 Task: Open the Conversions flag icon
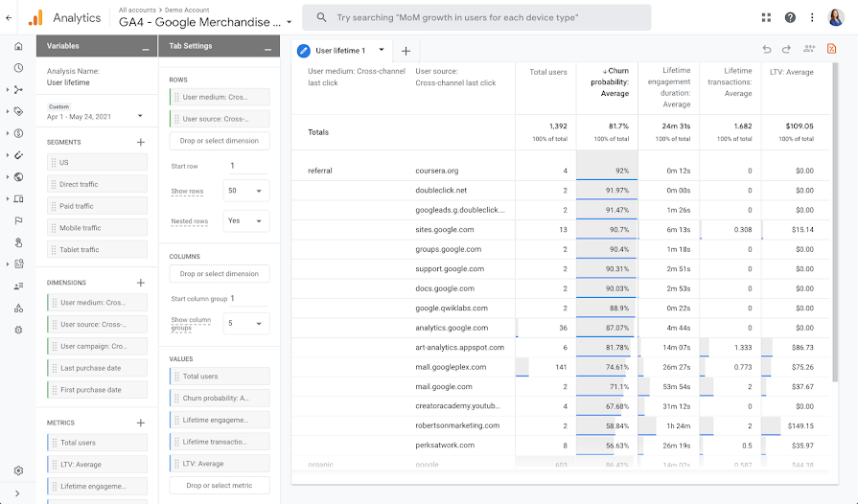[18, 220]
